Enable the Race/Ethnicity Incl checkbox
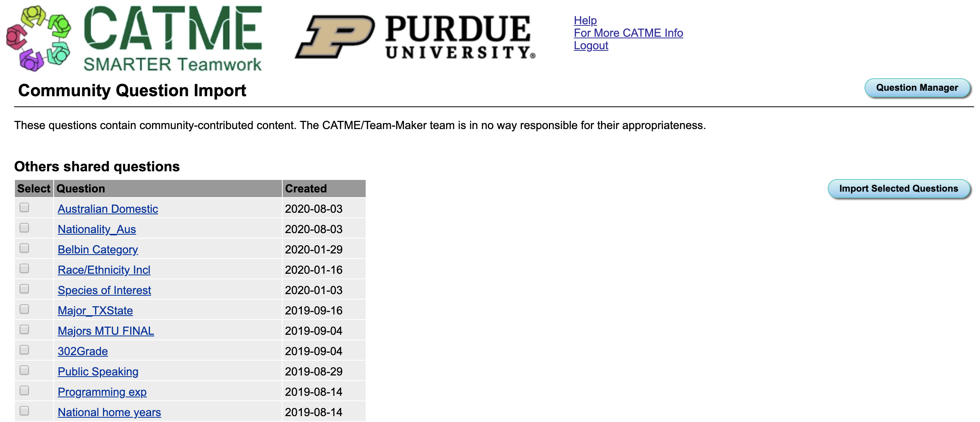This screenshot has width=980, height=422. 24,269
